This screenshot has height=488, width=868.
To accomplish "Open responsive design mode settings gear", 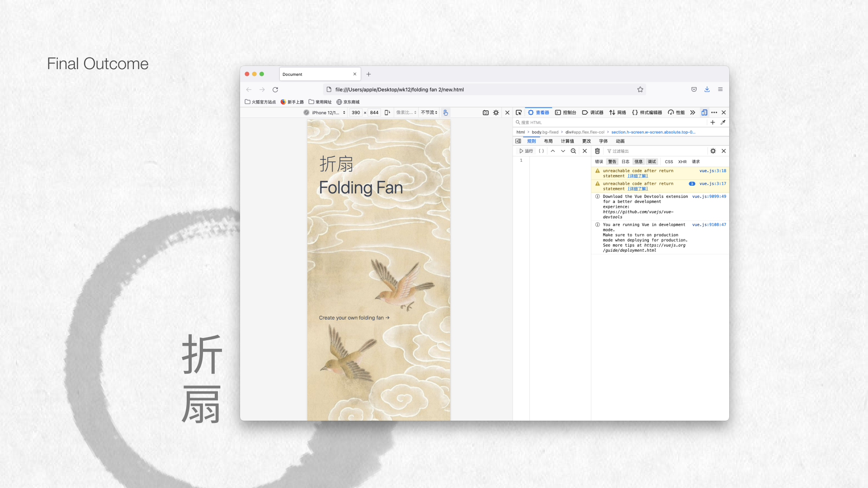I will point(496,113).
